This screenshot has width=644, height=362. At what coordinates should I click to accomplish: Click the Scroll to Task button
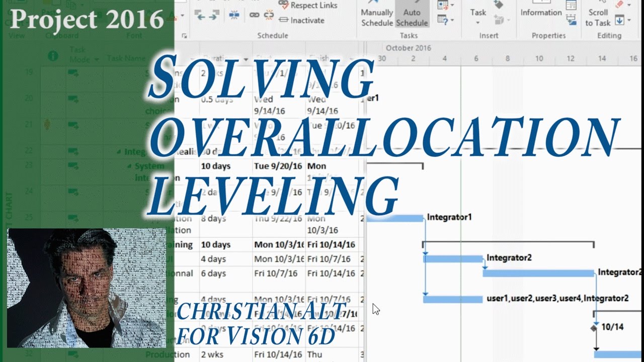click(598, 14)
